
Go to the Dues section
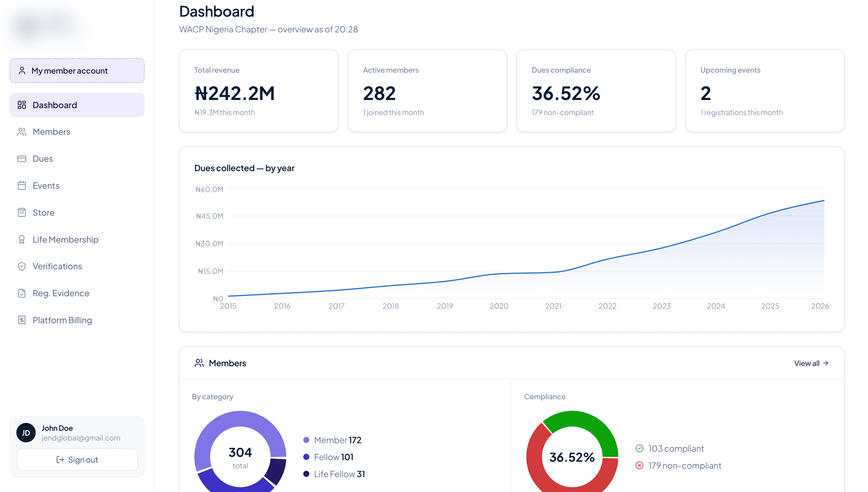(77, 158)
